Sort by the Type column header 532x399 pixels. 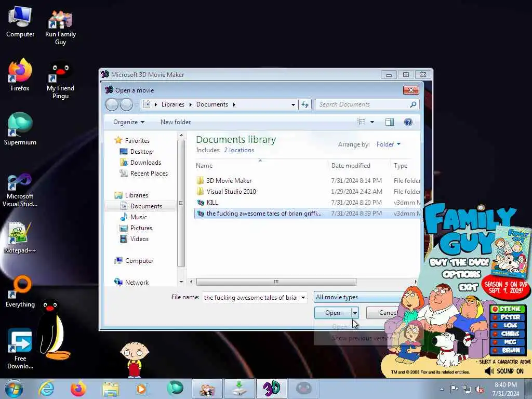click(405, 166)
